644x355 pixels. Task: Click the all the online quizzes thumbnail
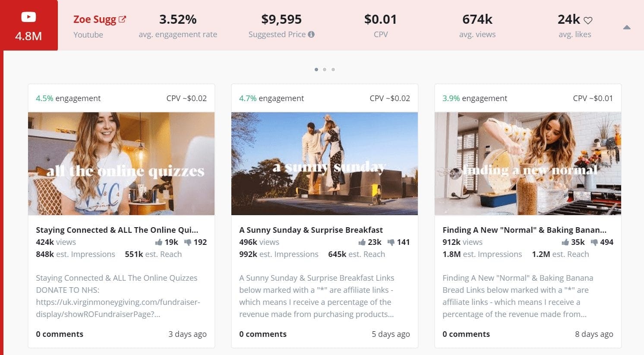(121, 164)
